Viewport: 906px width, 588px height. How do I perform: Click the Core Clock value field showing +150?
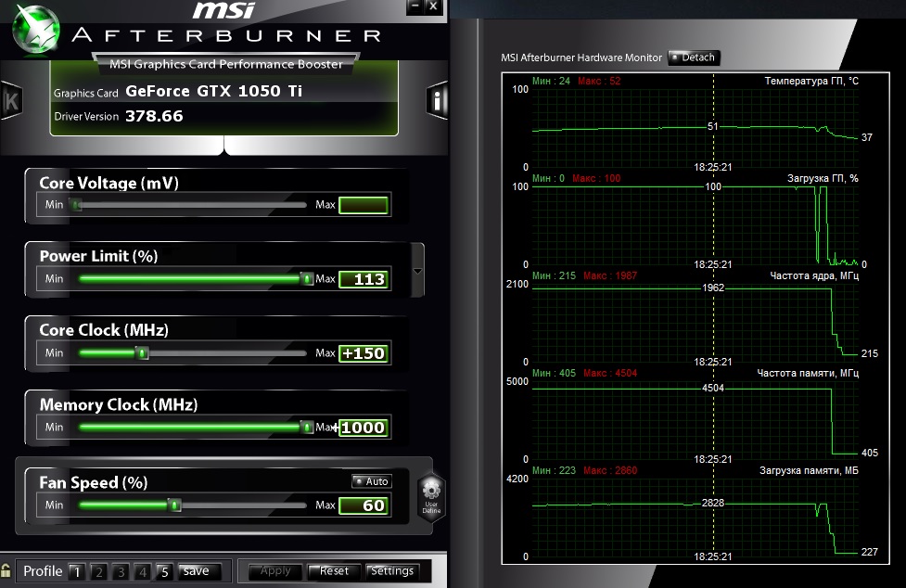[364, 353]
